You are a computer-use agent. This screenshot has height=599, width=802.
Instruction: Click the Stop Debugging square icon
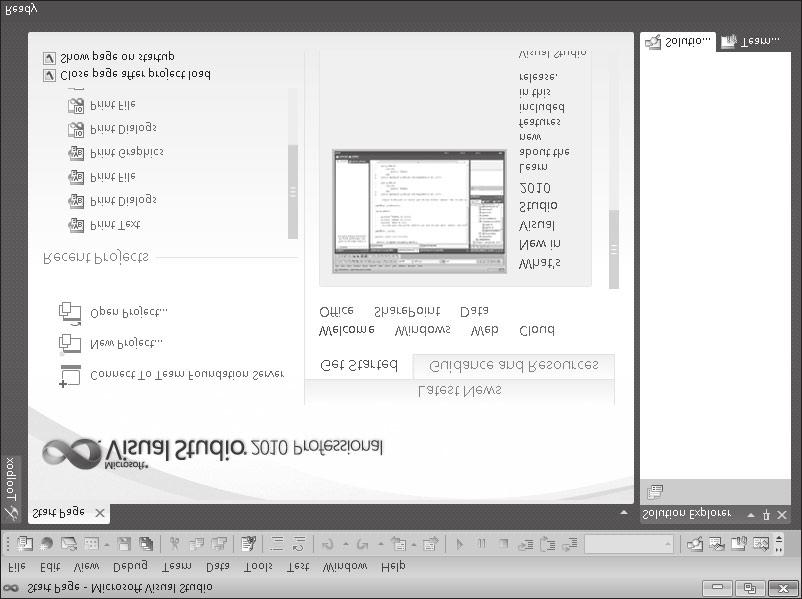504,544
